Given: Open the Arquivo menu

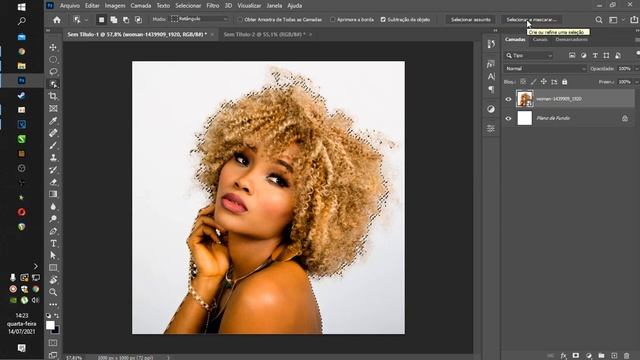Looking at the screenshot, I should [70, 6].
